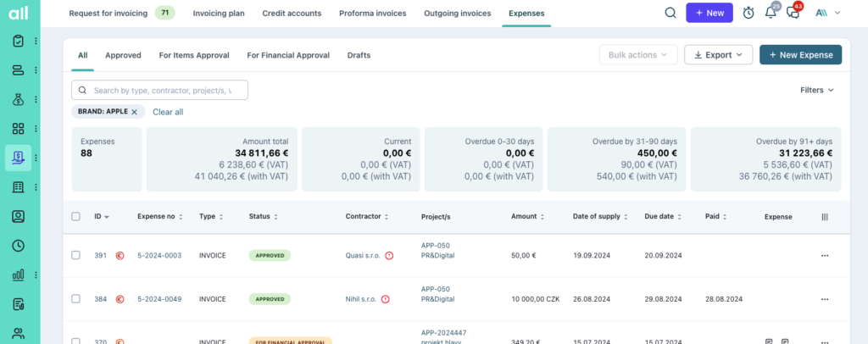Sort table by the ID column arrow
868x344 pixels.
click(x=106, y=217)
